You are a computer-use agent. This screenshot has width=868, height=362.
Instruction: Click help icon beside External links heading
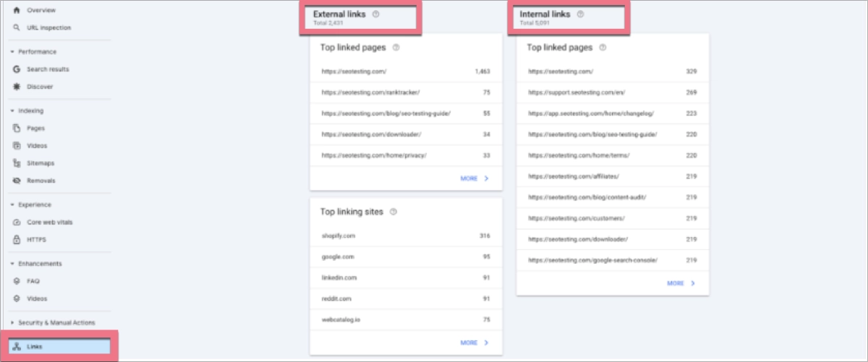[x=375, y=14]
